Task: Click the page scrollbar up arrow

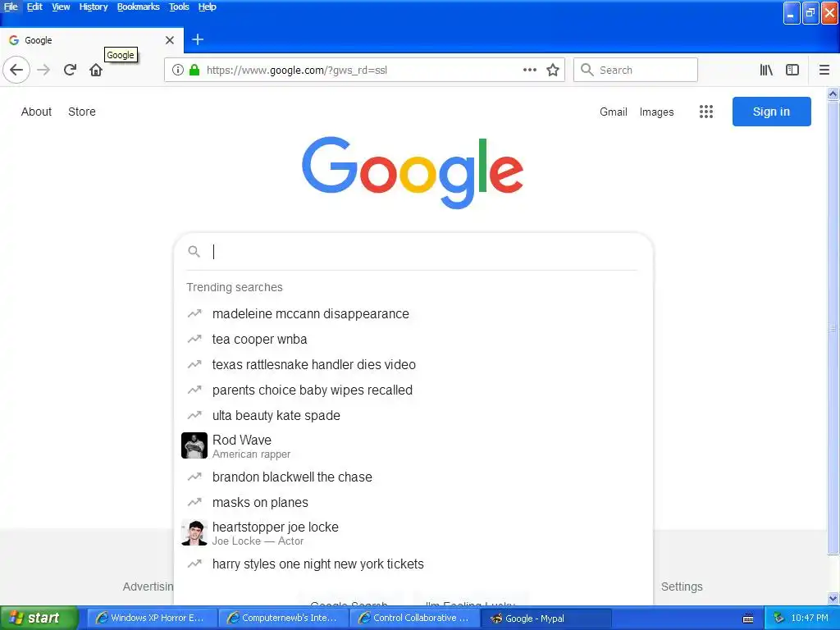Action: 833,94
